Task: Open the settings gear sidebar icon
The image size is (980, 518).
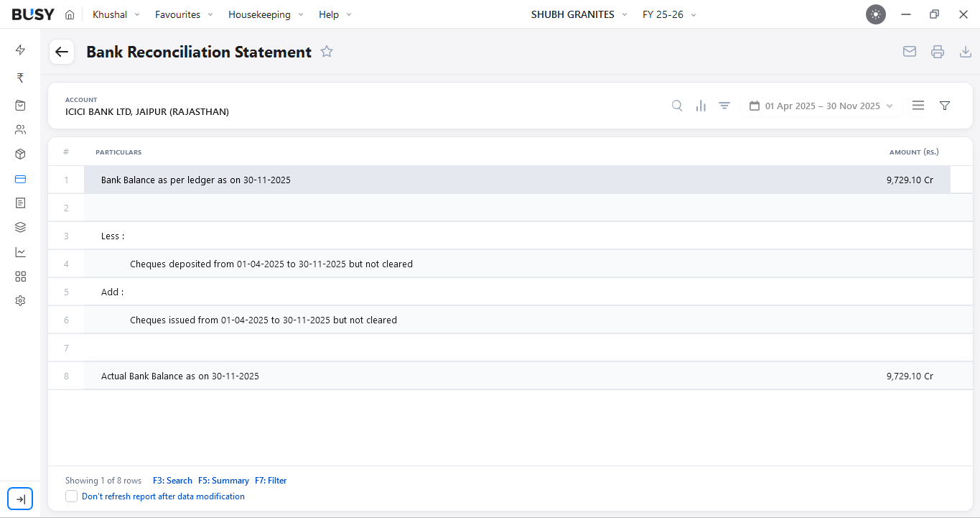Action: (20, 300)
